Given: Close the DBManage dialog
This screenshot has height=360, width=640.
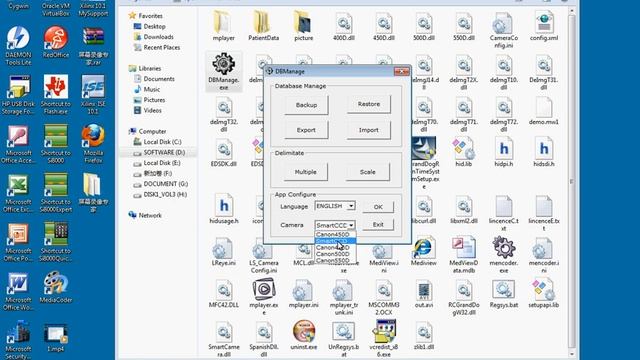Looking at the screenshot, I should click(401, 71).
